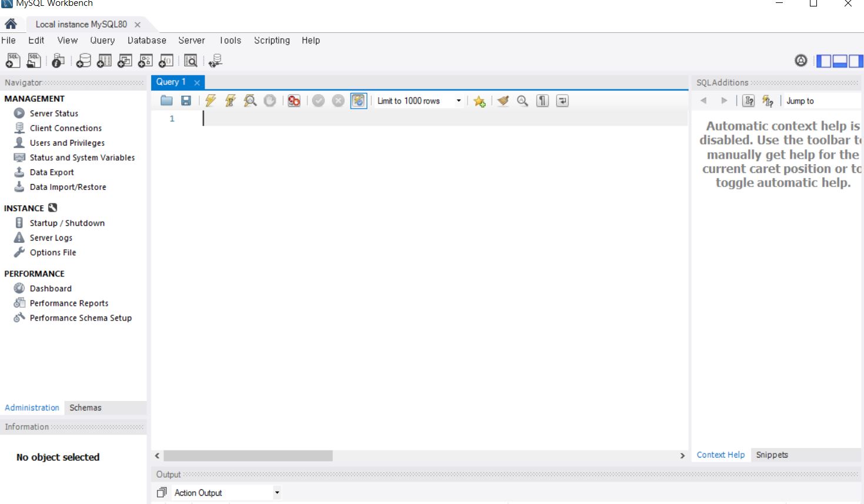Screen dimensions: 864x504
Task: Click the horizontal scrollbar thumb of the editor
Action: [248, 456]
